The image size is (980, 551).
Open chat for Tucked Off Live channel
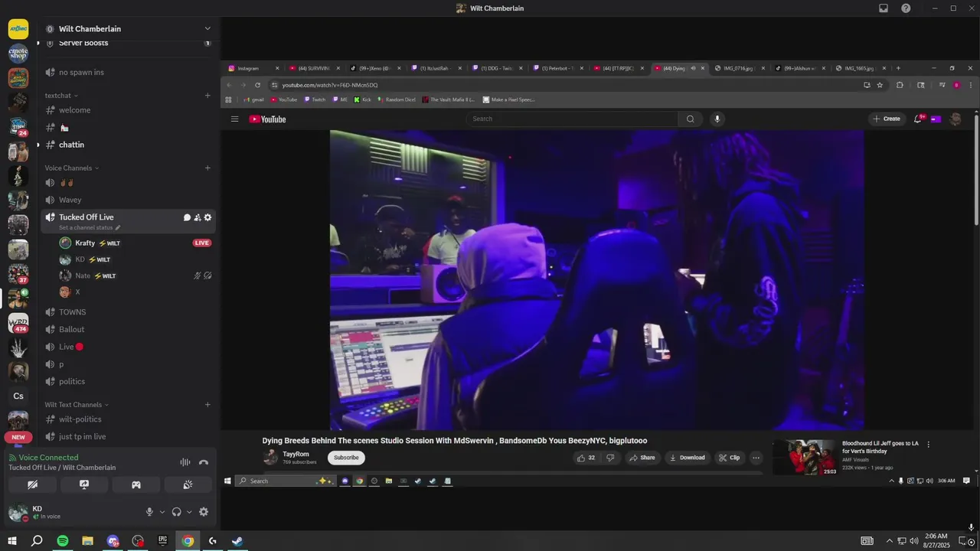pos(187,217)
